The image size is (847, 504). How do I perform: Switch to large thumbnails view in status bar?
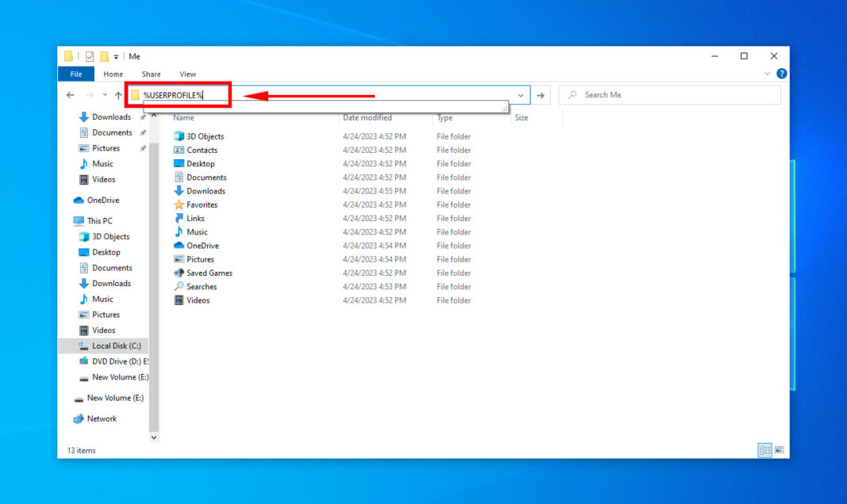[779, 449]
